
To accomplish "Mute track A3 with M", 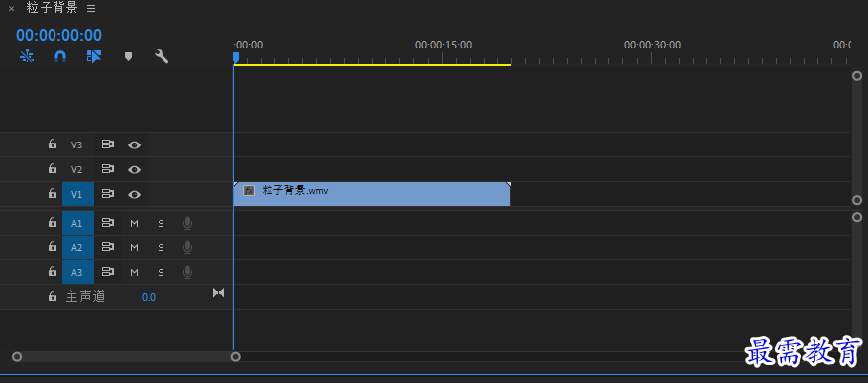I will pyautogui.click(x=134, y=272).
